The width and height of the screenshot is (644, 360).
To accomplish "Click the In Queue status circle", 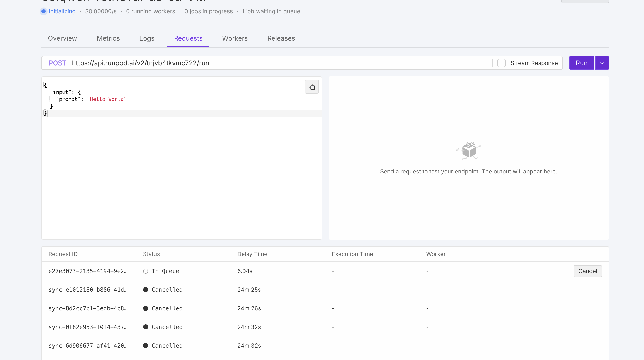I will click(145, 271).
